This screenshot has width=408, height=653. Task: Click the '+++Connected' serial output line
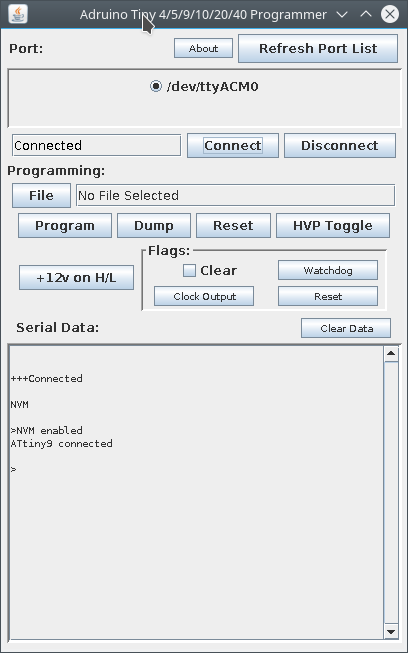coord(47,378)
